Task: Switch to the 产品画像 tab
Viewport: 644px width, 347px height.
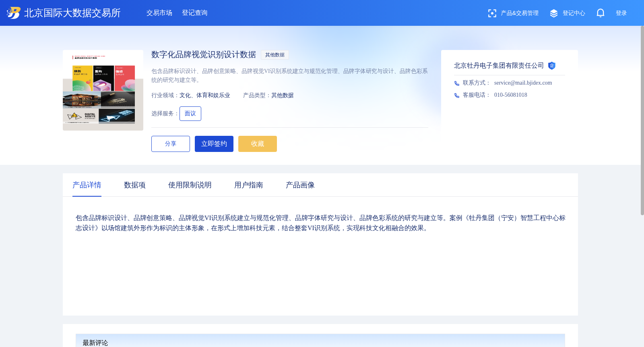Action: 300,185
